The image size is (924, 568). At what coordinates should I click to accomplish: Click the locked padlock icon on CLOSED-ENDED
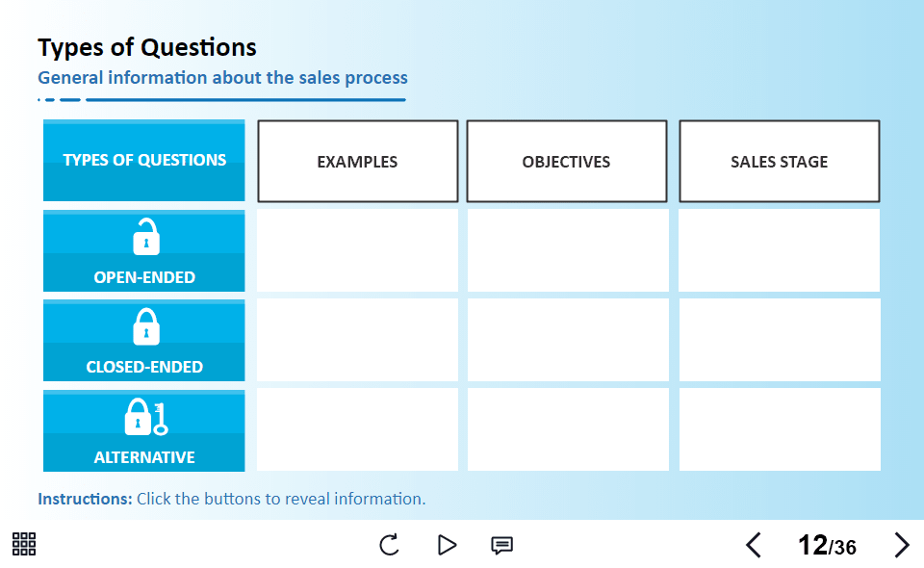pyautogui.click(x=143, y=325)
